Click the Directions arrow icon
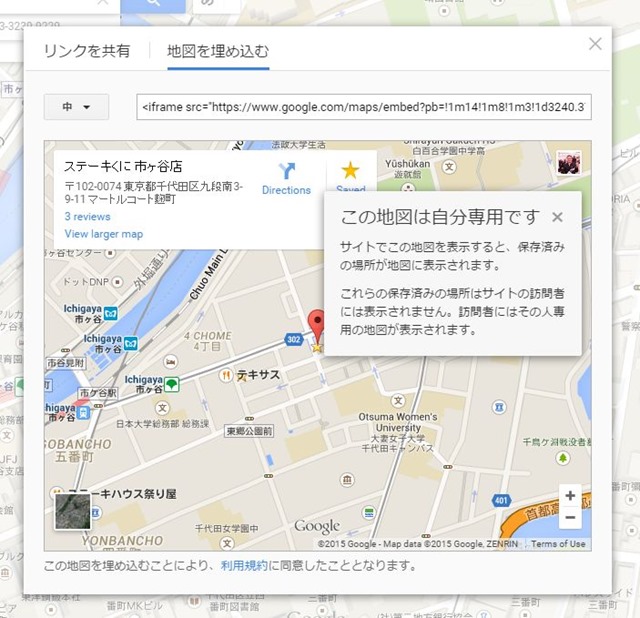The image size is (640, 618). 287,171
